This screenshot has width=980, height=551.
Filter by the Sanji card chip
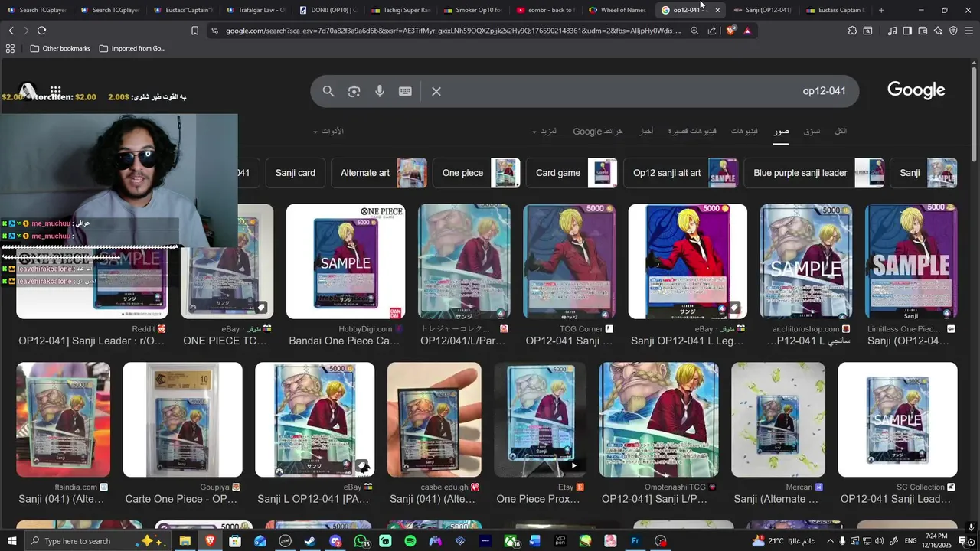[296, 173]
